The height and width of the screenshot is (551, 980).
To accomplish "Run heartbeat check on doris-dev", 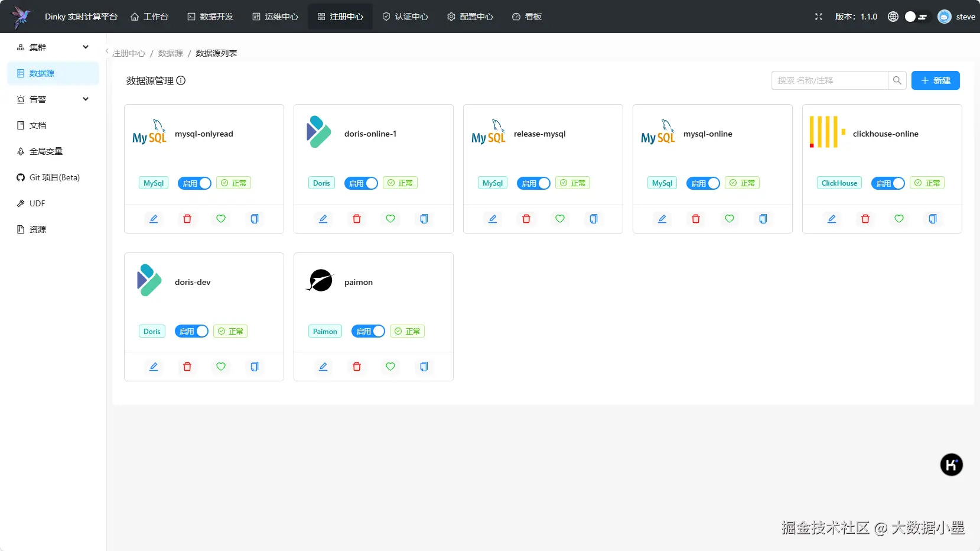I will tap(221, 367).
